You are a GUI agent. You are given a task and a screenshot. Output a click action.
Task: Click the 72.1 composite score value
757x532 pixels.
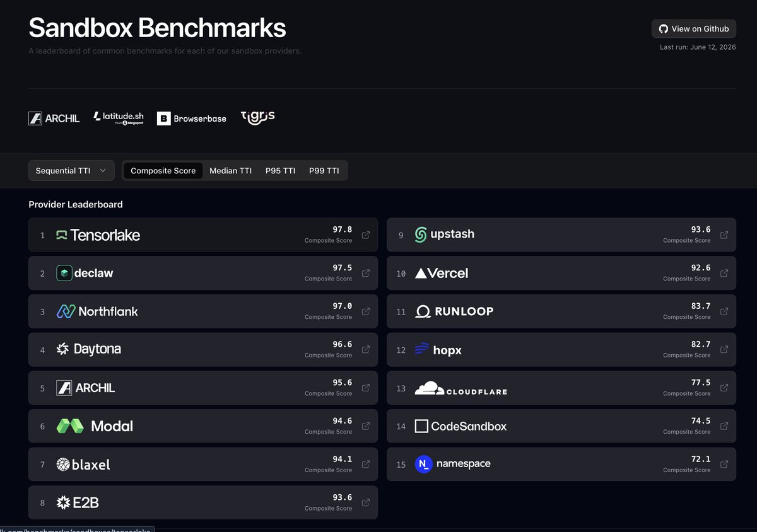(701, 460)
